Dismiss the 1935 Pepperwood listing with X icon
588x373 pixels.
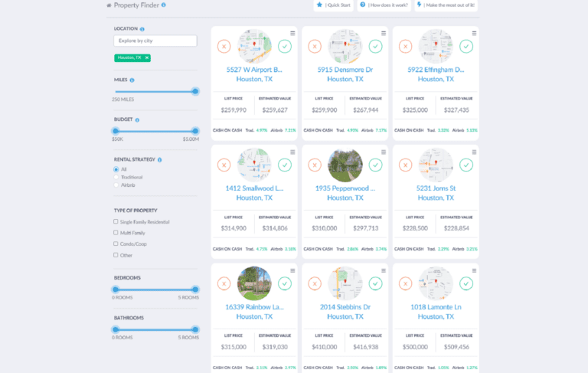315,165
